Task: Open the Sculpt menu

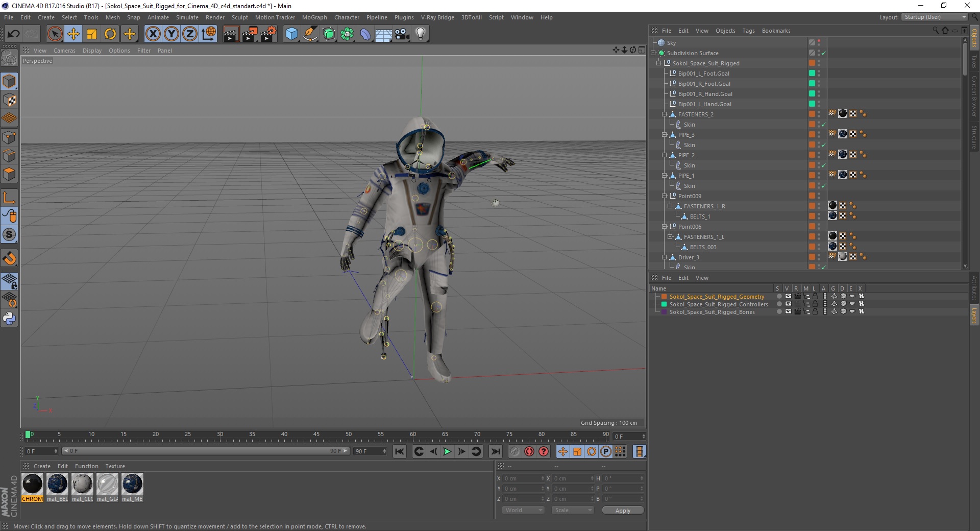Action: [x=239, y=17]
